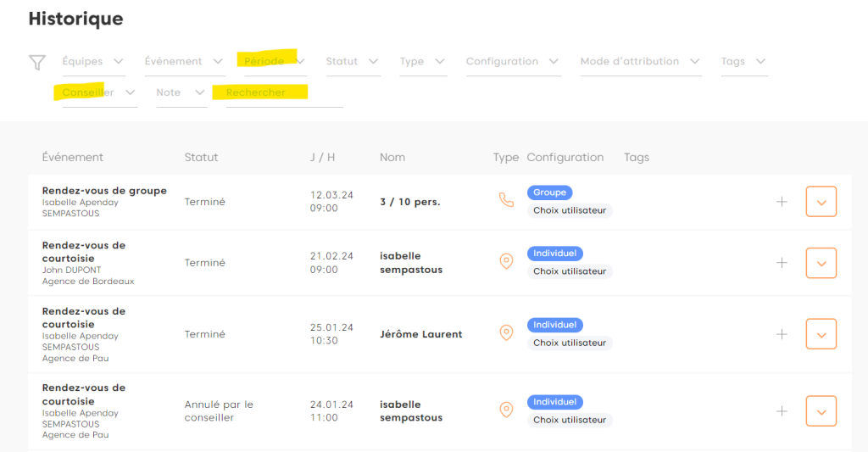Open the Statut filter dropdown
This screenshot has width=868, height=452.
click(353, 62)
